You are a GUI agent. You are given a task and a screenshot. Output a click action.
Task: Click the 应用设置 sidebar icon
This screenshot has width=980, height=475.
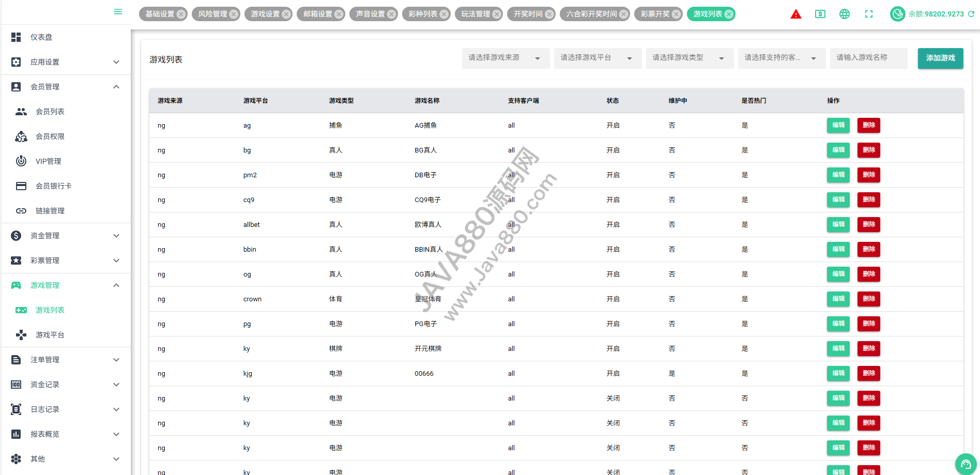16,62
